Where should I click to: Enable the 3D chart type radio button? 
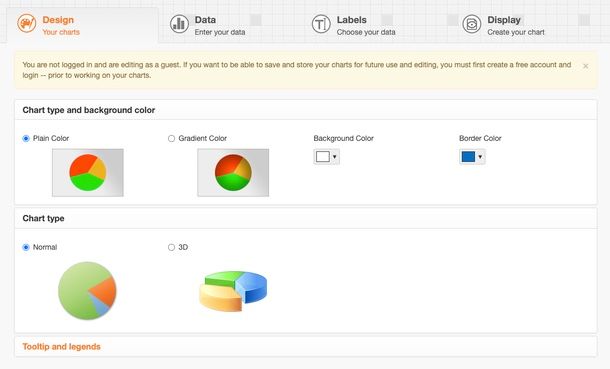171,247
